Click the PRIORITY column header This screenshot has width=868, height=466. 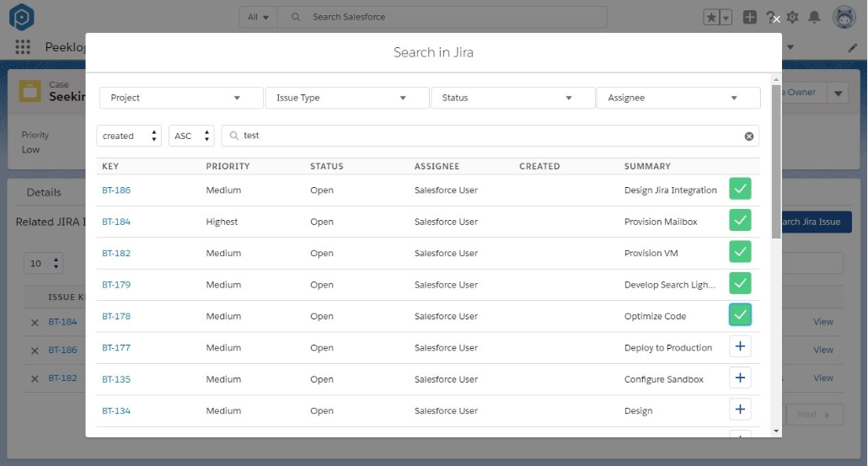pyautogui.click(x=228, y=166)
